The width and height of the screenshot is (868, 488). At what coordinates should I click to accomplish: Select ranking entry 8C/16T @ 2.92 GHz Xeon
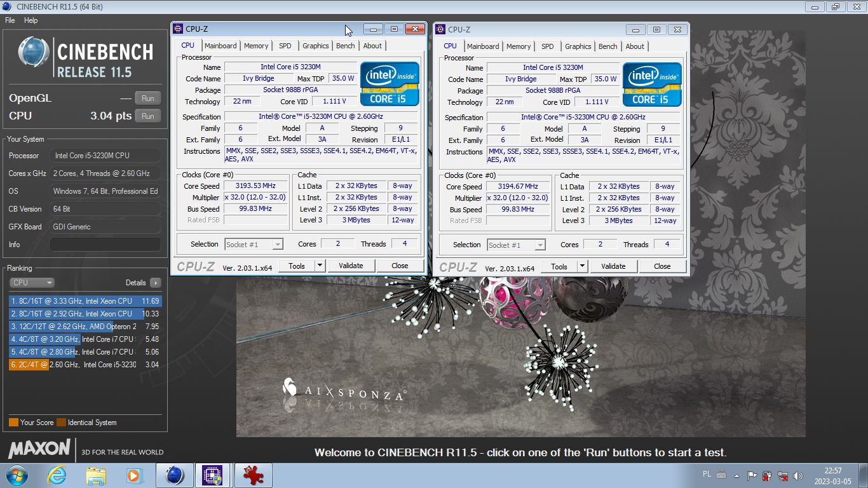(85, 314)
